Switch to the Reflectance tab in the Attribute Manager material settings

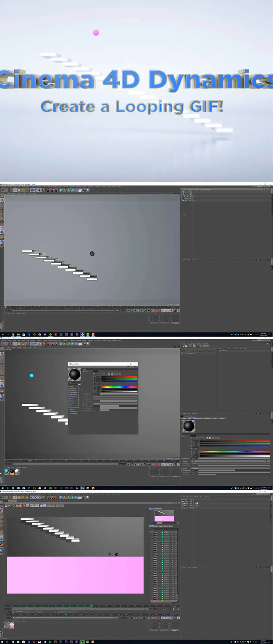coord(199,418)
